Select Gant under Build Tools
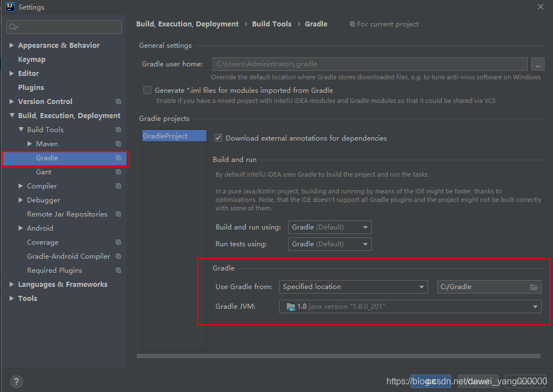553x392 pixels. coord(44,172)
